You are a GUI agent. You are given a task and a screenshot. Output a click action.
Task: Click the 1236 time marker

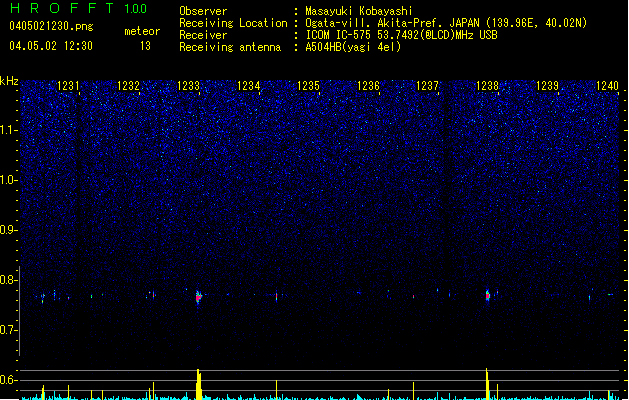pyautogui.click(x=368, y=86)
